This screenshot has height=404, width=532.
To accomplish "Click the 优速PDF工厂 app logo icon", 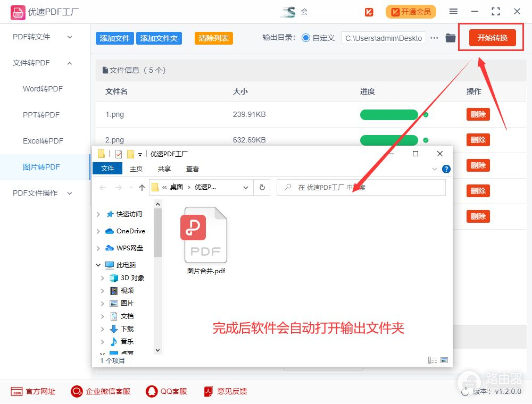I will click(18, 13).
